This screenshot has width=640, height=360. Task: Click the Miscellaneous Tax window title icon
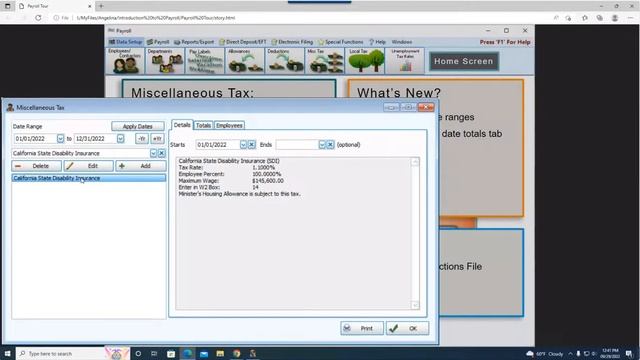click(x=10, y=107)
